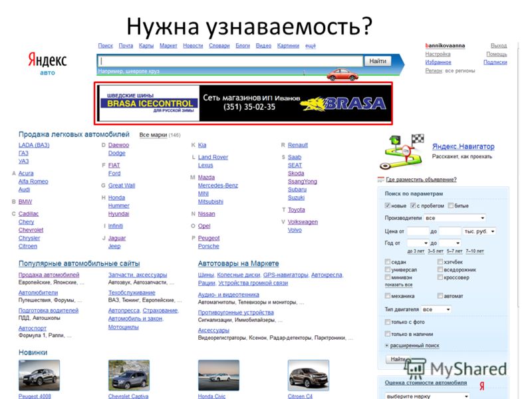Open the Карты service link
Screen dimensions: 532x399
tap(146, 45)
